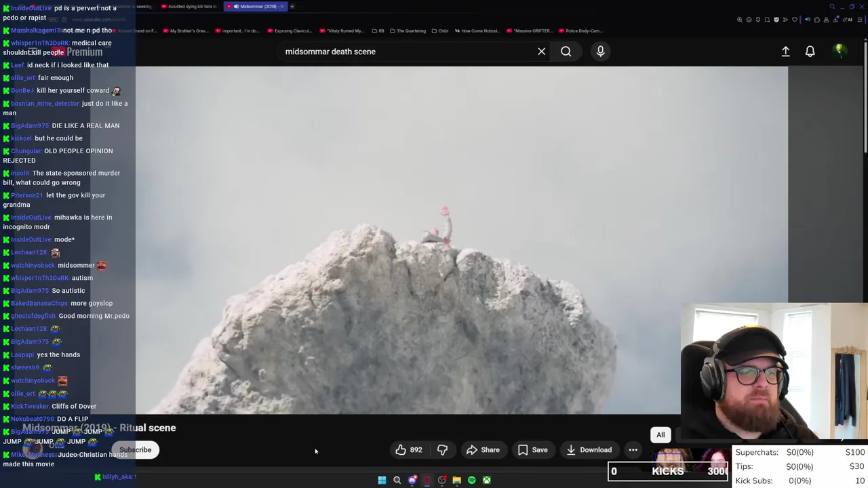868x488 pixels.
Task: Open the Massive GRIFTER... bookmark
Action: pyautogui.click(x=530, y=30)
